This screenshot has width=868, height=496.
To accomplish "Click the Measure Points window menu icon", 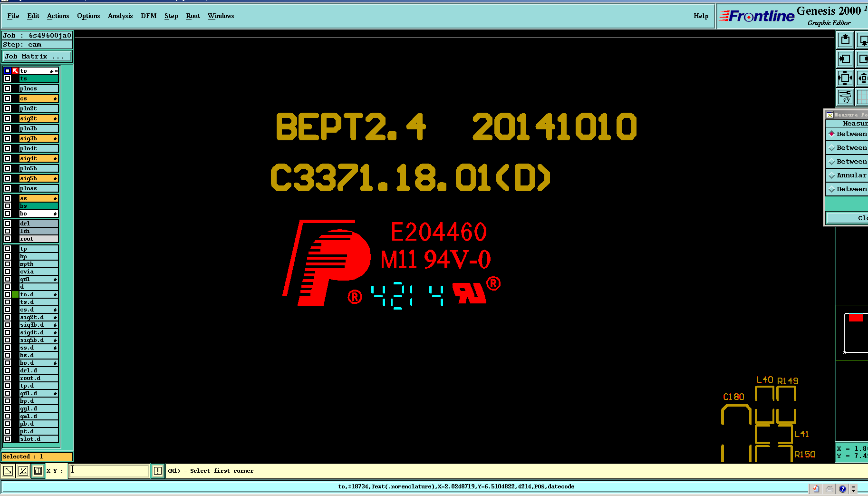I will coord(829,115).
